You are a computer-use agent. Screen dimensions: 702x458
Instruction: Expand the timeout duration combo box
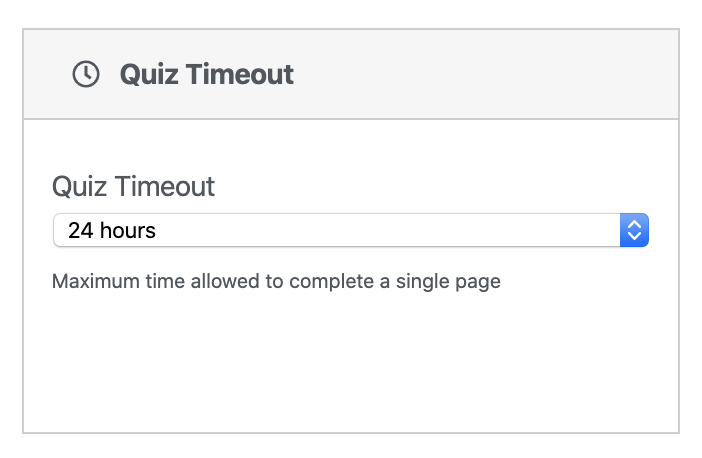coord(350,231)
